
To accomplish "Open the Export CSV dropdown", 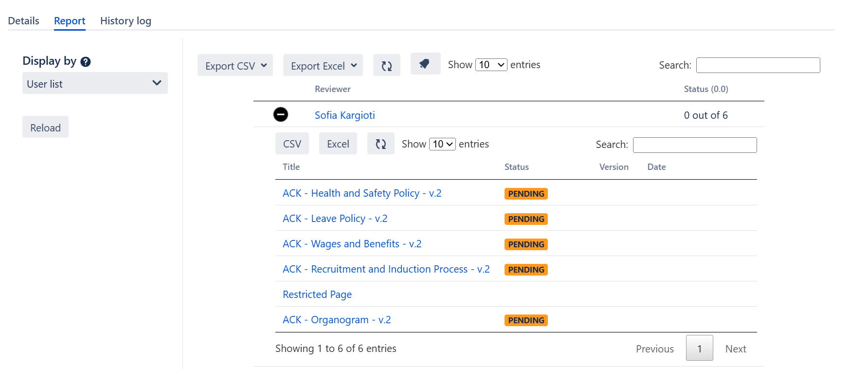I will pos(235,66).
